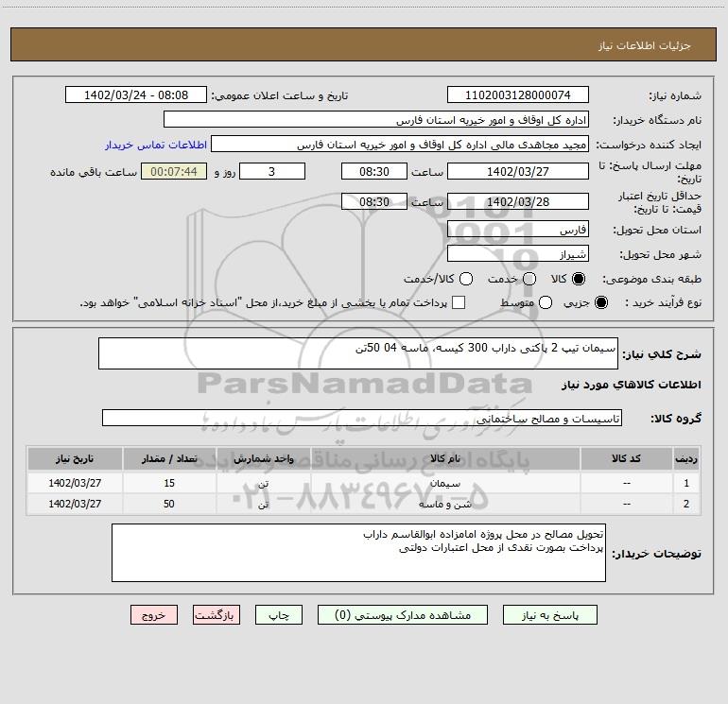Select the شن و ماسه item name cell
Screen dimensions: 728x704
point(445,504)
